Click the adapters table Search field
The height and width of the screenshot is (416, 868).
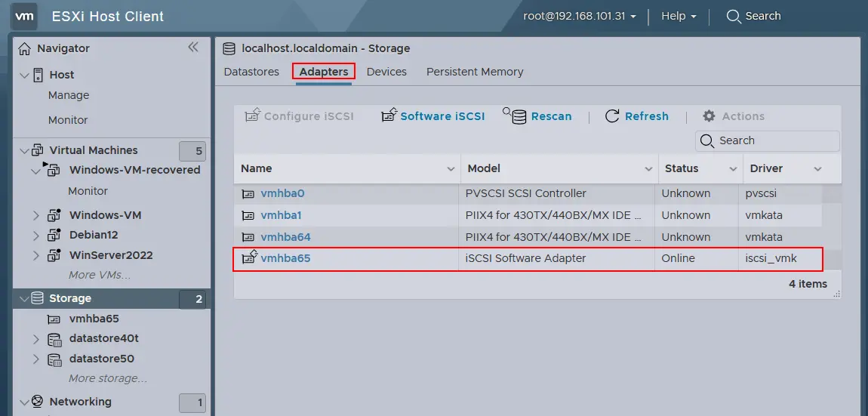click(x=768, y=140)
